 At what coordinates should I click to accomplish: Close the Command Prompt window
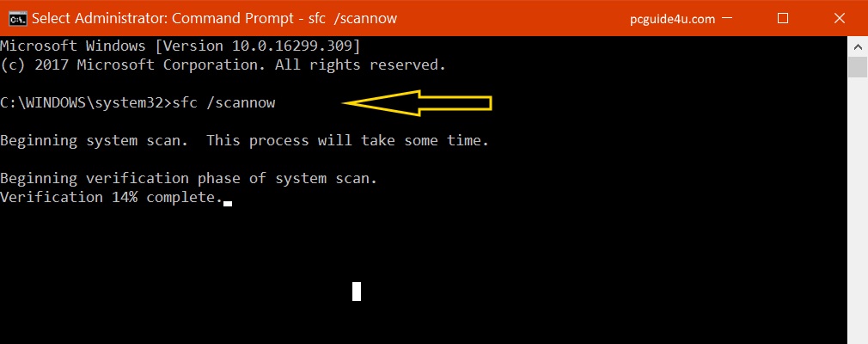(840, 18)
